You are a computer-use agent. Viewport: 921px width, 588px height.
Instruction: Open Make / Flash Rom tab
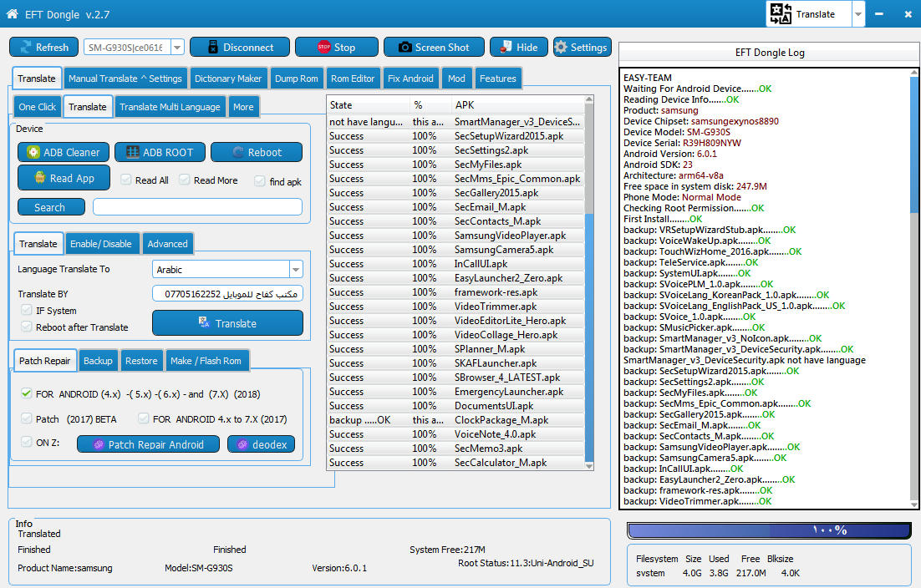click(x=206, y=360)
